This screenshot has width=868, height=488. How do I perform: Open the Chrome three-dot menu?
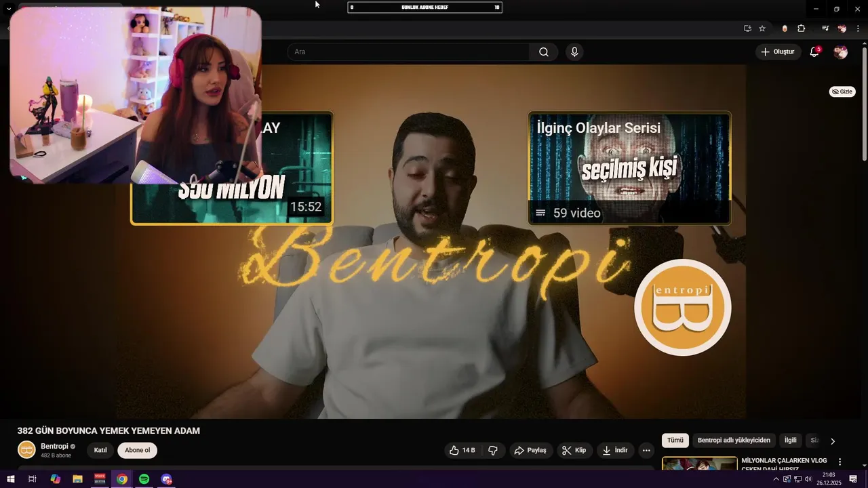pos(858,28)
